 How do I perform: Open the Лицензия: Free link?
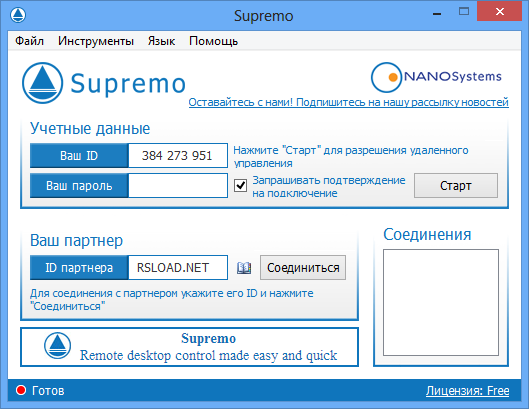467,390
